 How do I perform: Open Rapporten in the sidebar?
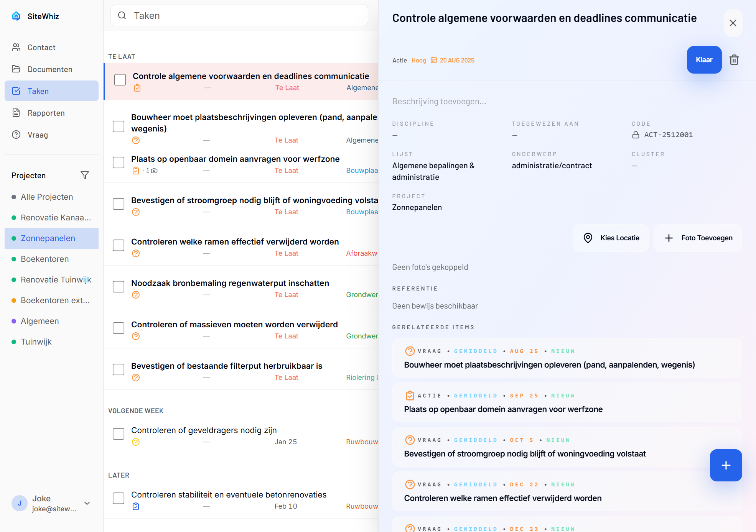point(46,113)
